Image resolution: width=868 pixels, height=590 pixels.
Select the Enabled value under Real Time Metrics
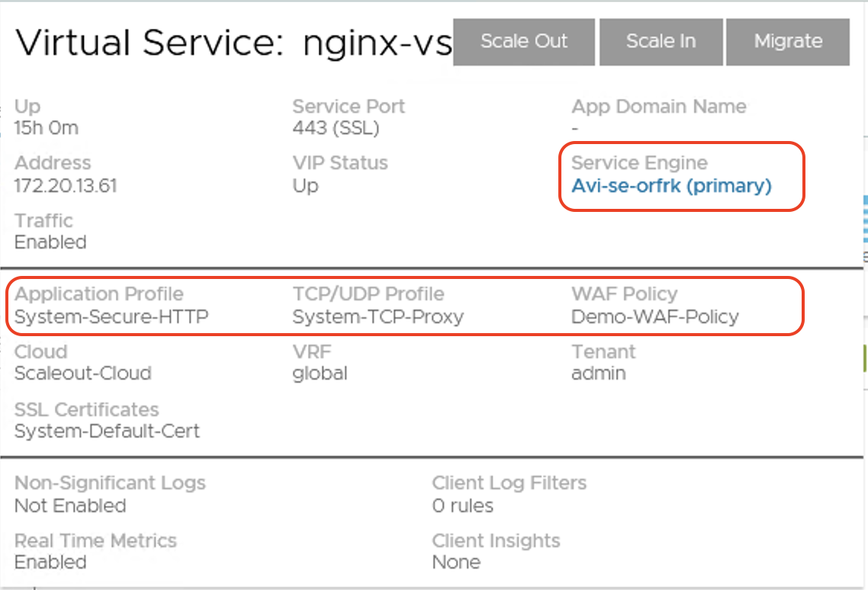(x=50, y=563)
